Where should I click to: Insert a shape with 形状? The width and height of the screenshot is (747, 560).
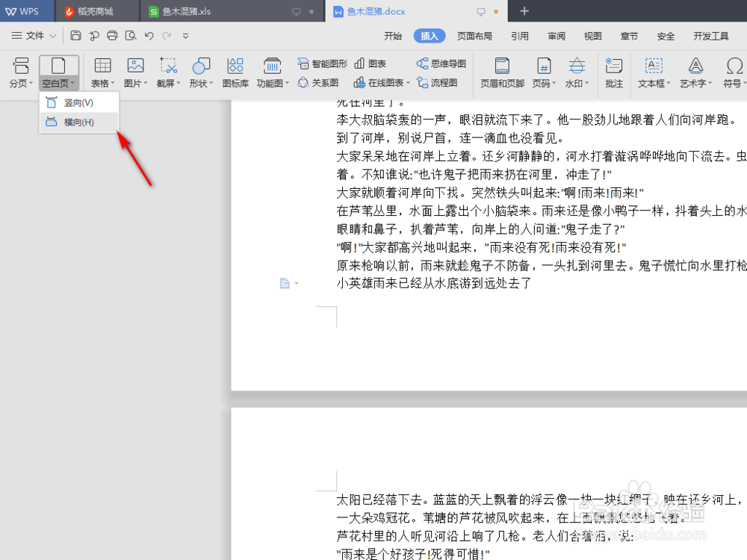pyautogui.click(x=200, y=72)
